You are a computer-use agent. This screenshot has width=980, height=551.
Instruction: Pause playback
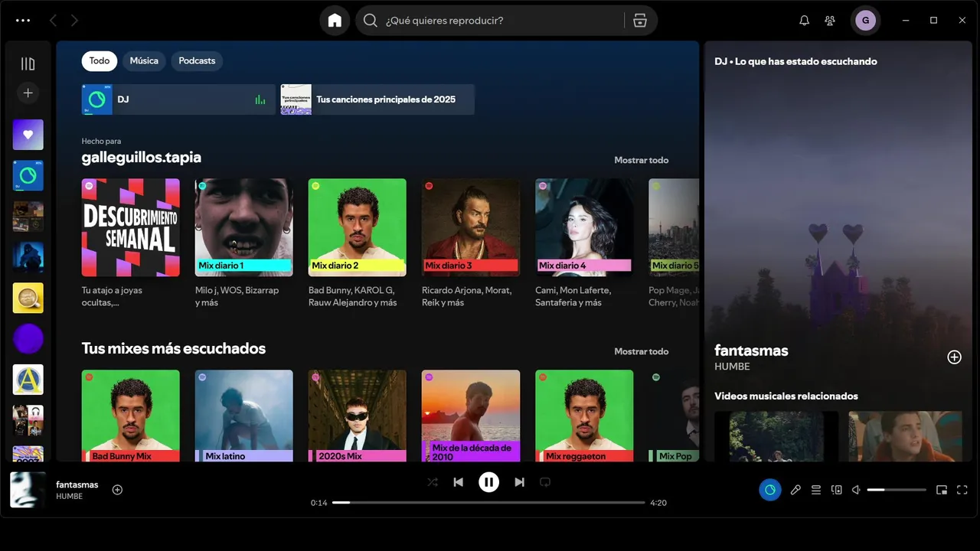tap(488, 482)
